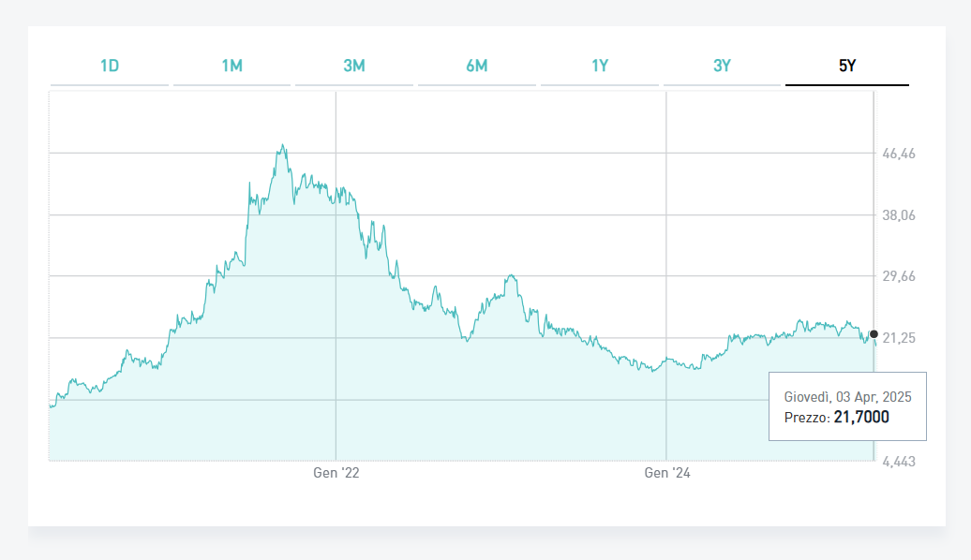Click the active 5Y tab

[846, 66]
